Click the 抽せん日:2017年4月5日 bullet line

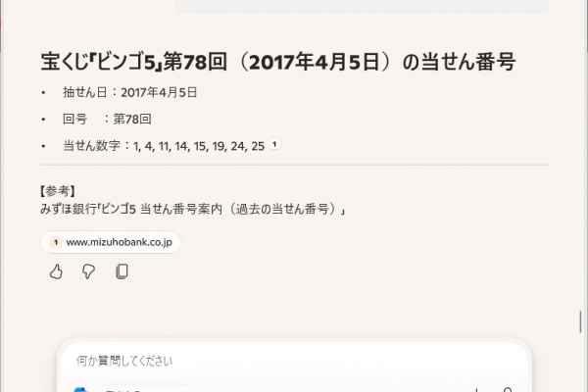coord(129,92)
